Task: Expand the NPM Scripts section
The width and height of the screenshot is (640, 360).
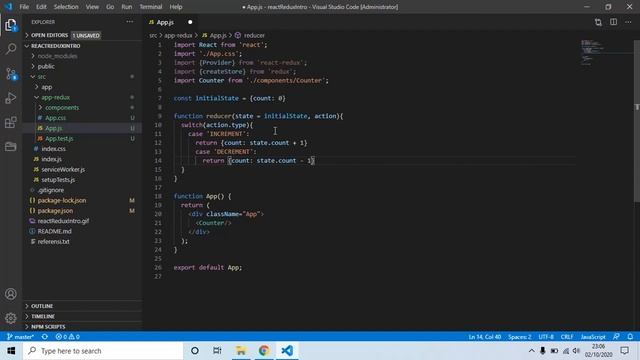Action: [x=82, y=327]
